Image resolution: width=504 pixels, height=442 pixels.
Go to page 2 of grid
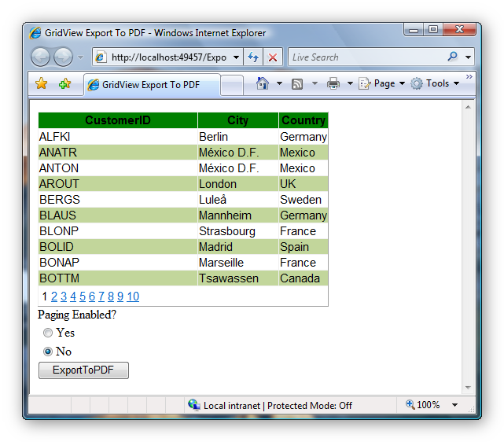(x=54, y=297)
